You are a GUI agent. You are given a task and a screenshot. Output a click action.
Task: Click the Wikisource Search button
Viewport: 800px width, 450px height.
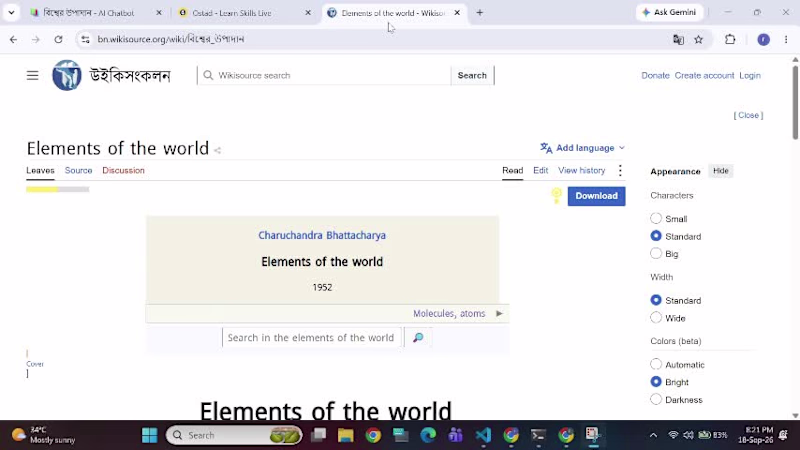pyautogui.click(x=472, y=76)
